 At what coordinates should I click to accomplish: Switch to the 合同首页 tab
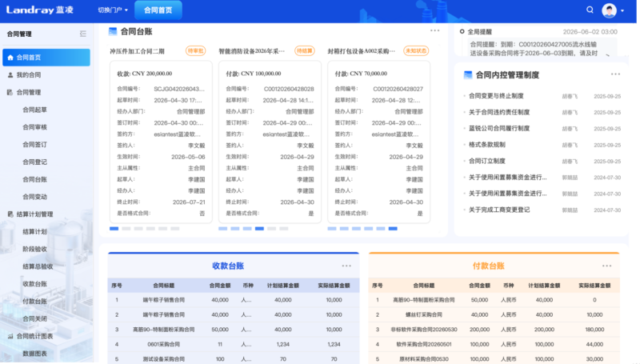158,10
